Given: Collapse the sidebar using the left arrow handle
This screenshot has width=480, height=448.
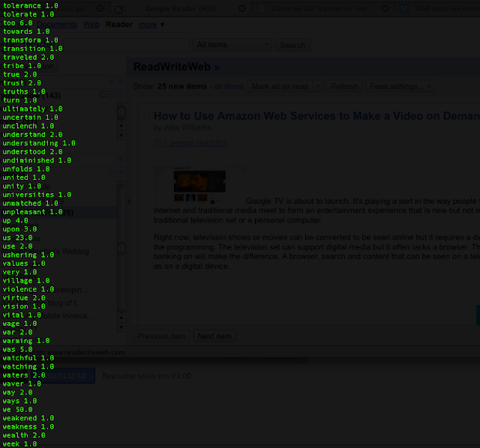Looking at the screenshot, I should tap(129, 202).
